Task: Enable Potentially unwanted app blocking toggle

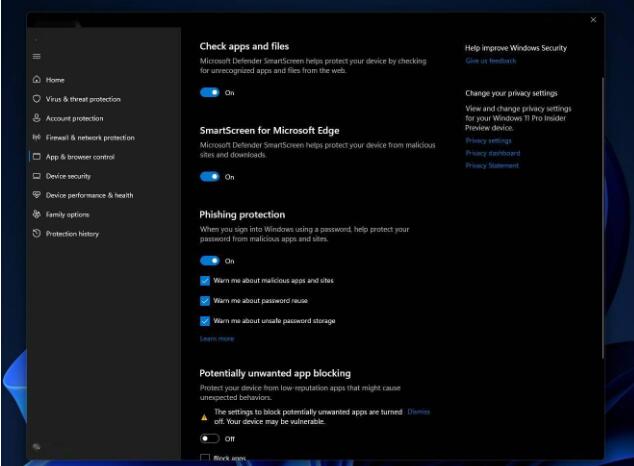Action: pyautogui.click(x=209, y=438)
